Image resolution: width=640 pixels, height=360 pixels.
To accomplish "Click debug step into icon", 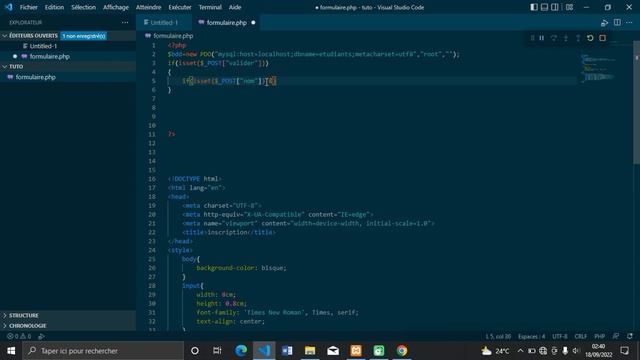I will pos(566,38).
